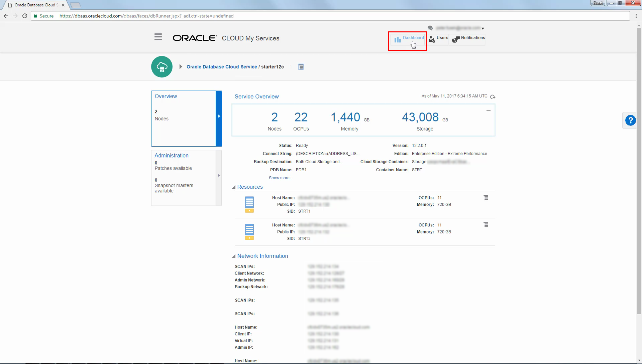Click the Dashboard icon in header
This screenshot has height=364, width=642.
[397, 40]
